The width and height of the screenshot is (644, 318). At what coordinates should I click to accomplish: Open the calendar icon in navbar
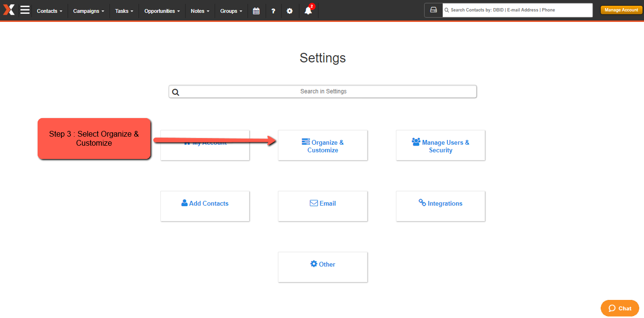pyautogui.click(x=256, y=11)
